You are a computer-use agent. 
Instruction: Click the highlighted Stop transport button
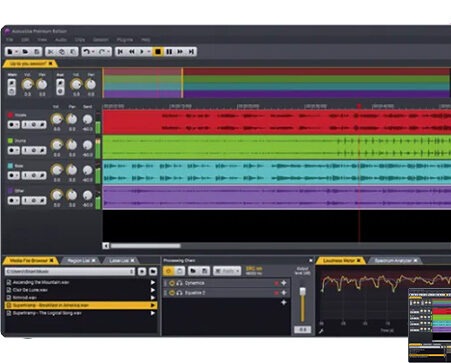tap(158, 52)
